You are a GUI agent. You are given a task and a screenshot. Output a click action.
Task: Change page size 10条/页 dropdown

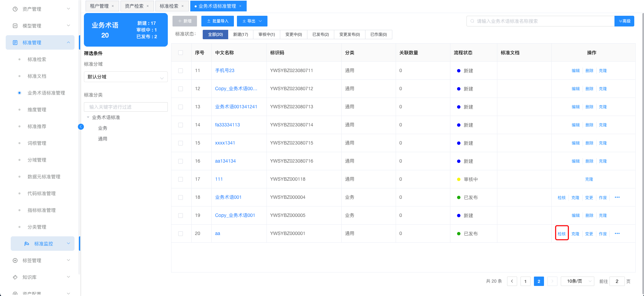pyautogui.click(x=577, y=281)
